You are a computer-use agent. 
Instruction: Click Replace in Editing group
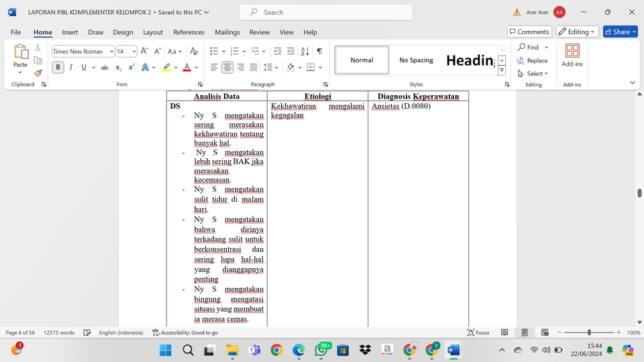[532, 60]
